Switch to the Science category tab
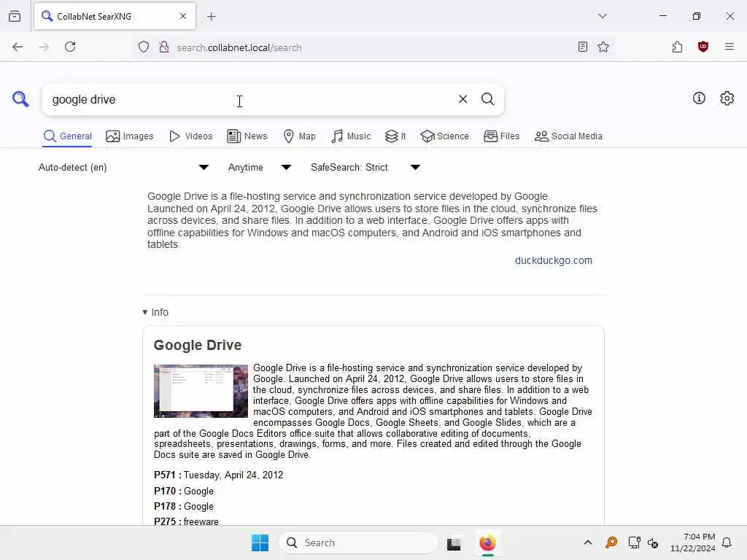Viewport: 747px width, 560px height. 444,136
